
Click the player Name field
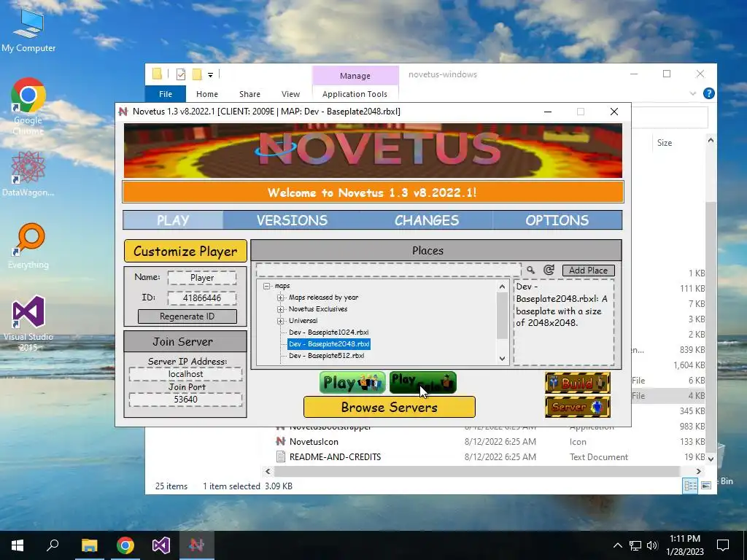(x=202, y=278)
